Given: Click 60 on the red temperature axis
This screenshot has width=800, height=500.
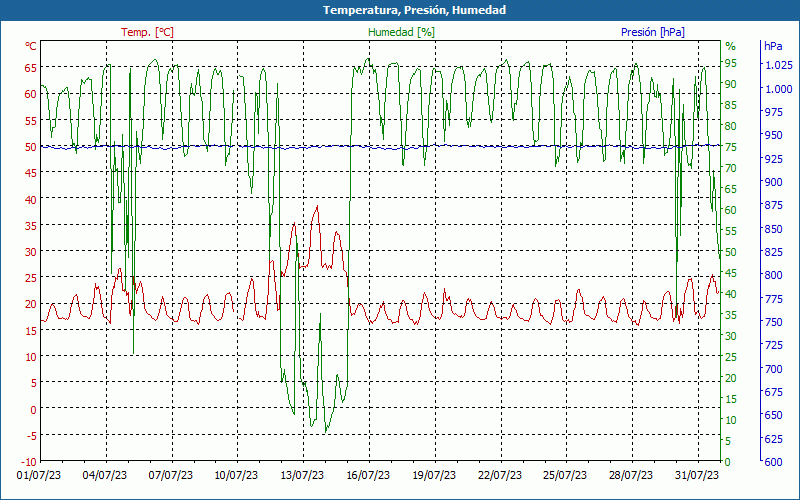Looking at the screenshot, I should click(x=31, y=94).
